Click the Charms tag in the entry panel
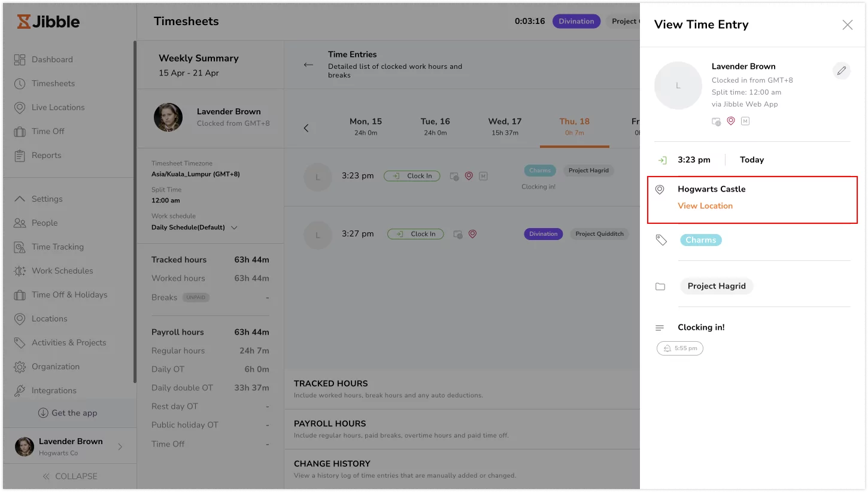 tap(701, 240)
